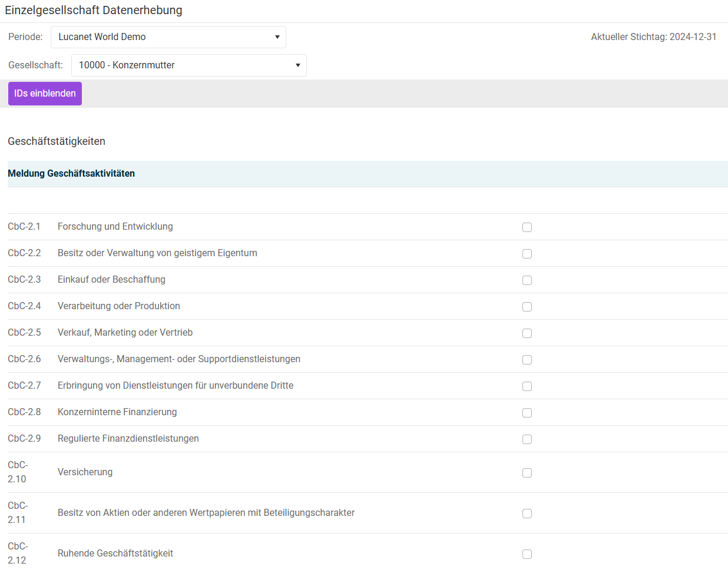Check Regulierte Finanzdienstleistungen box
The width and height of the screenshot is (728, 573).
point(527,439)
